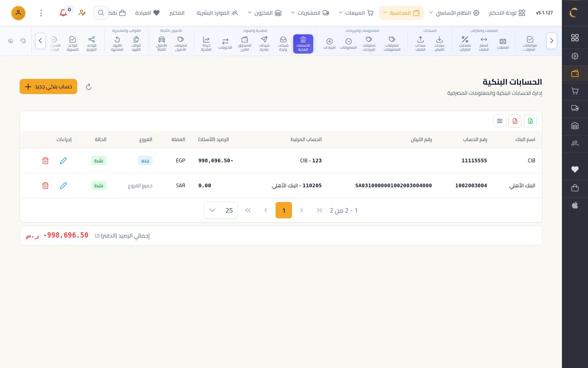Open receipt vouchers (سندات القبض) icon
588x368 pixels.
(x=439, y=44)
